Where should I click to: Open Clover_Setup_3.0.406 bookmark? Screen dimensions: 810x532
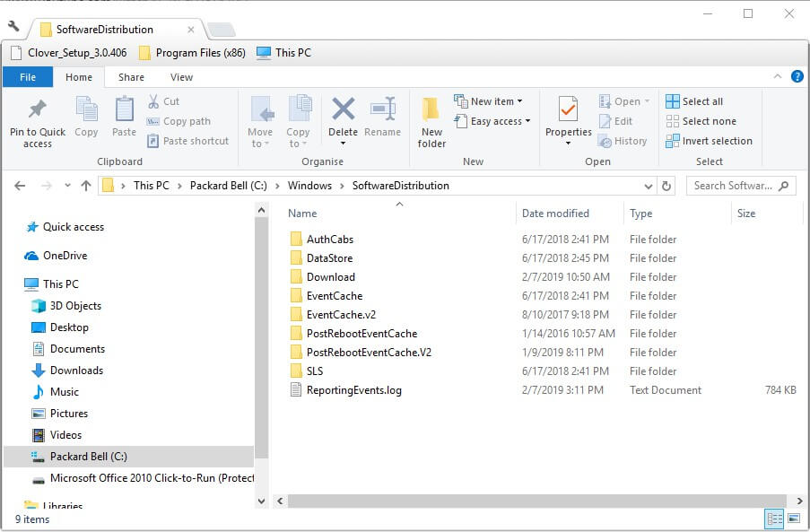[68, 53]
